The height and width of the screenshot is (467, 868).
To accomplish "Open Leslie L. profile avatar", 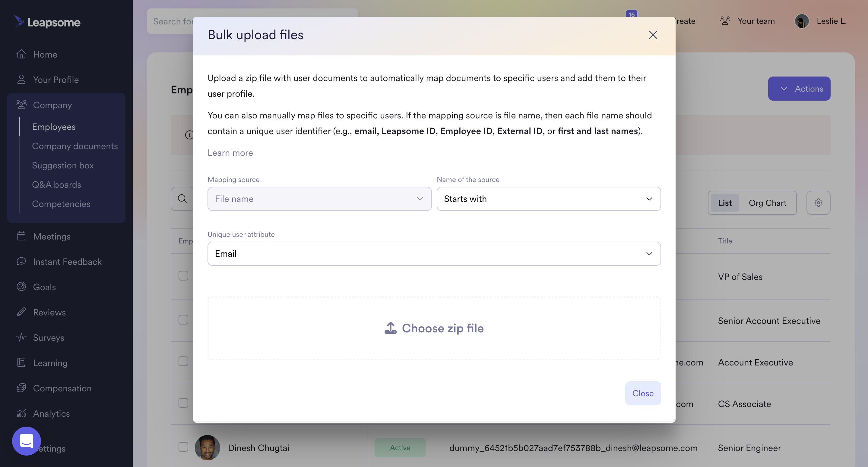I will 802,21.
